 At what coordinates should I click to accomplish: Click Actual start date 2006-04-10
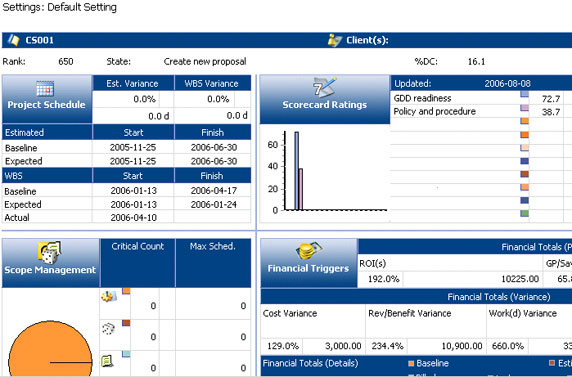(x=134, y=218)
